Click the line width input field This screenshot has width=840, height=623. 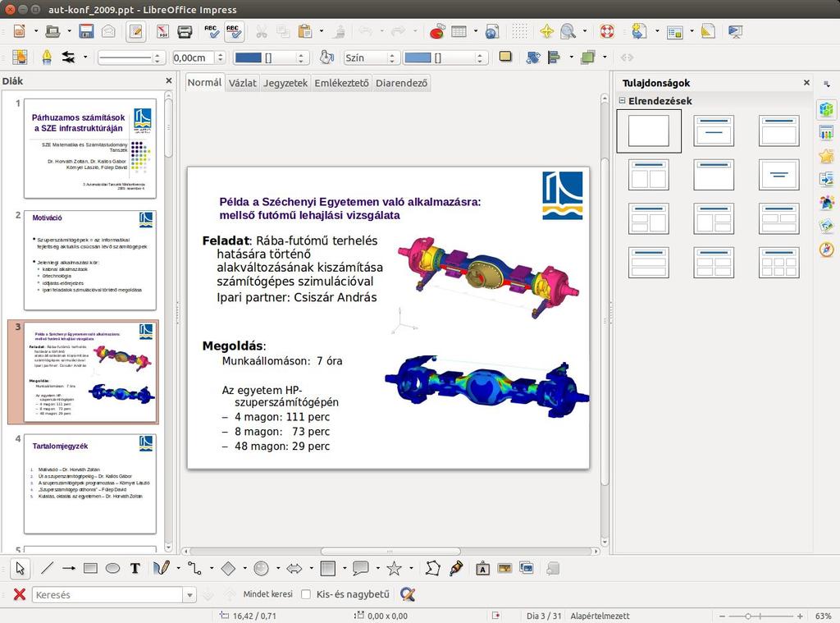(x=193, y=57)
